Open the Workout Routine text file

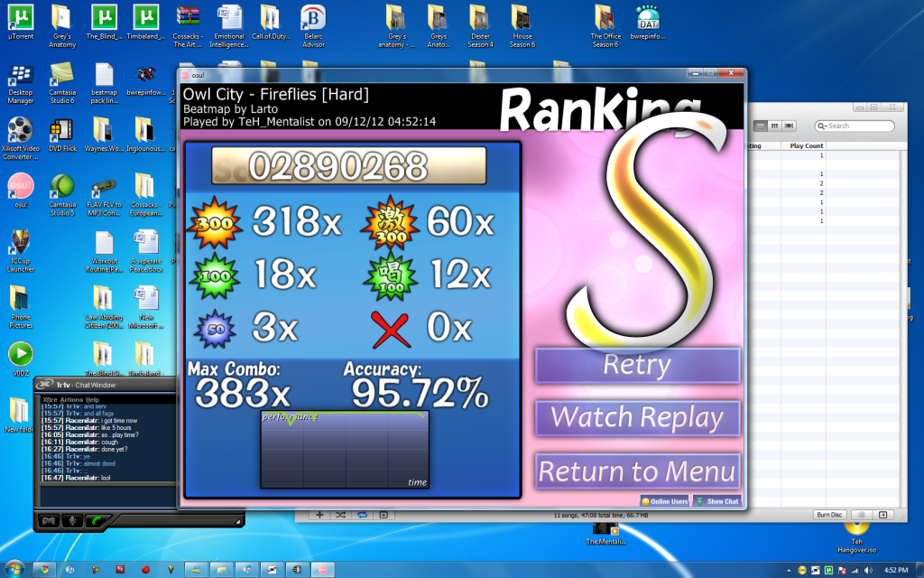click(x=104, y=252)
